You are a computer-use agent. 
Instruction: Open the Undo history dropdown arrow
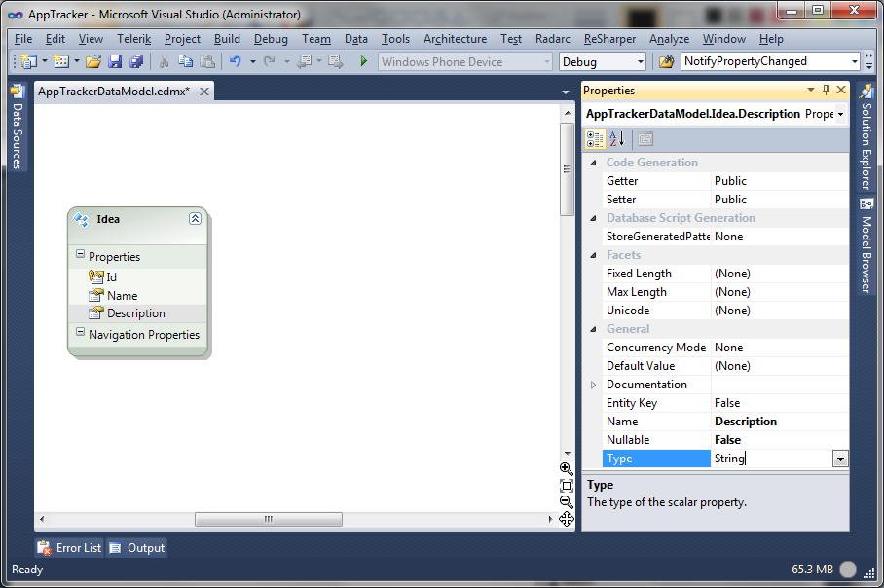click(x=252, y=61)
